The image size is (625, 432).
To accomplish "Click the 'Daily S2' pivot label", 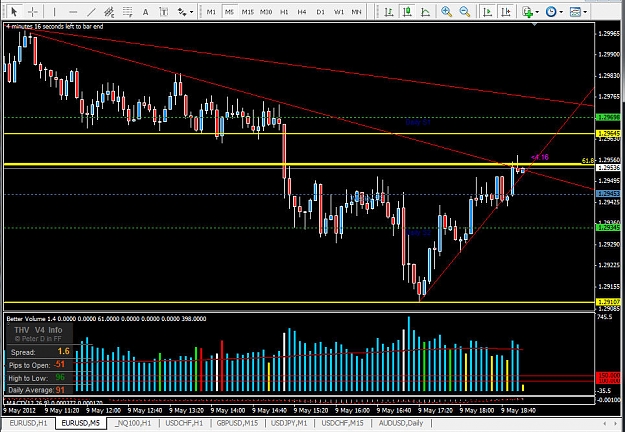I will coord(418,233).
